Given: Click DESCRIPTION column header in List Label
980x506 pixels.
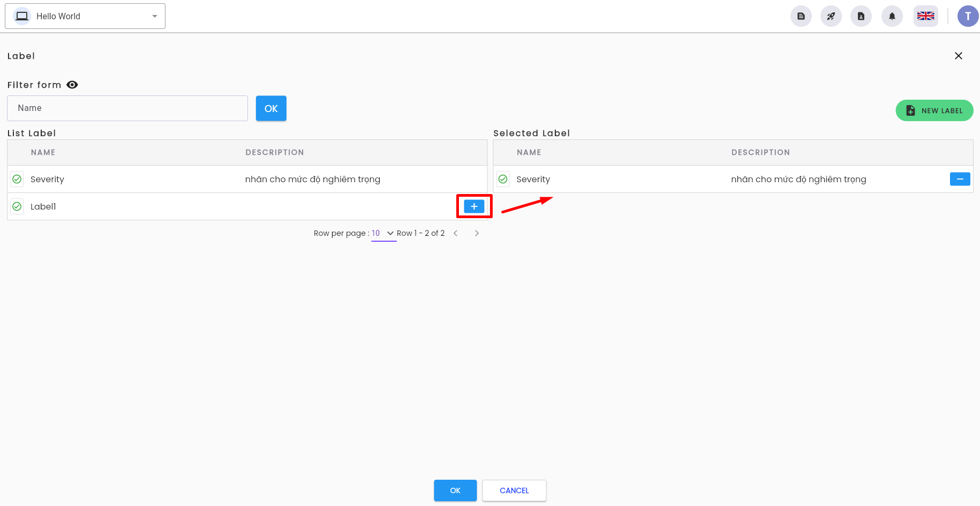Looking at the screenshot, I should tap(275, 152).
